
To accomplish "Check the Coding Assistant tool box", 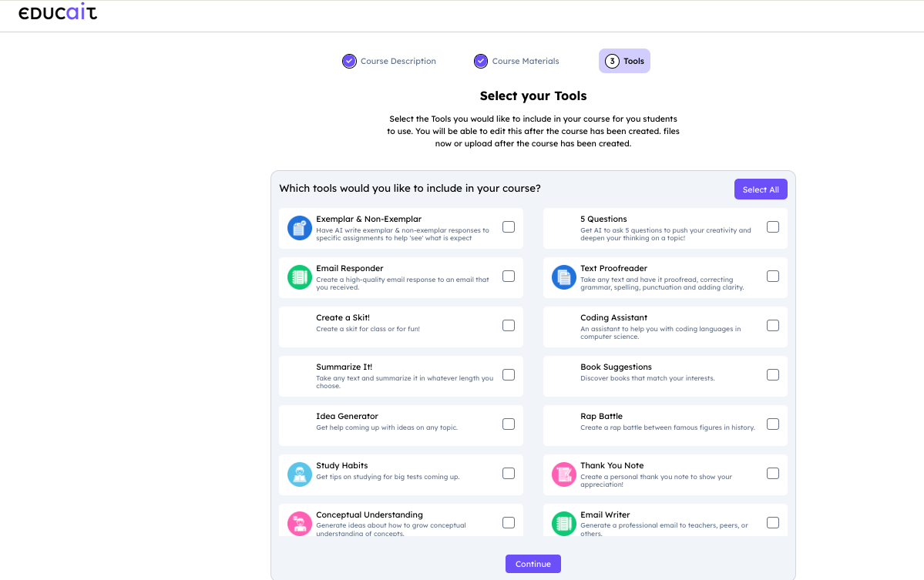I will point(773,326).
